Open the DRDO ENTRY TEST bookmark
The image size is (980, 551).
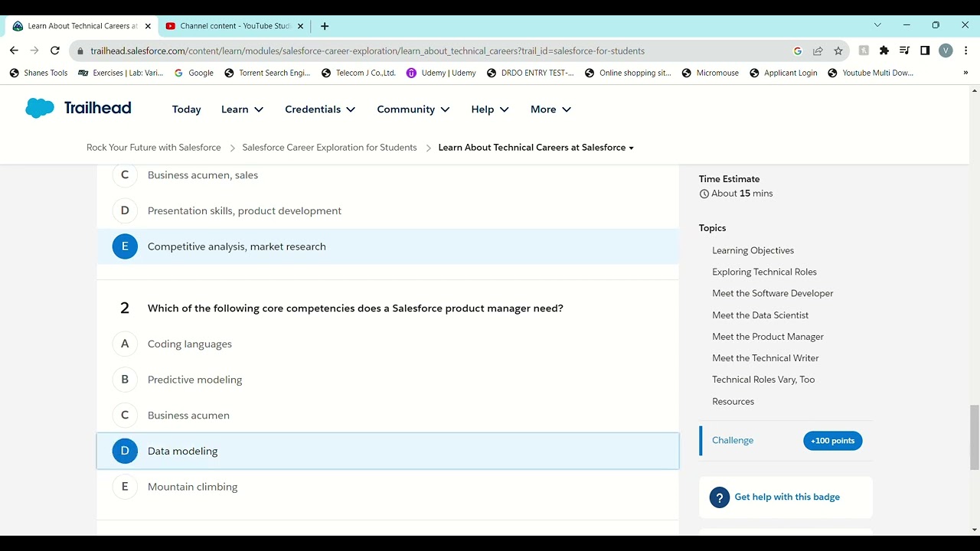pos(531,73)
